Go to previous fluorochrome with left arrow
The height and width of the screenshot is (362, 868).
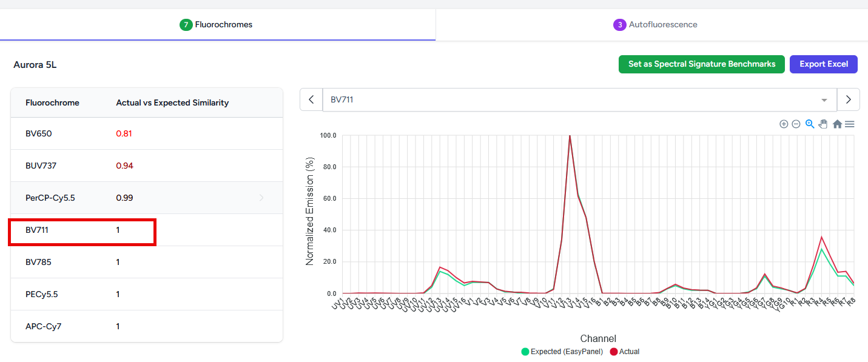coord(311,99)
